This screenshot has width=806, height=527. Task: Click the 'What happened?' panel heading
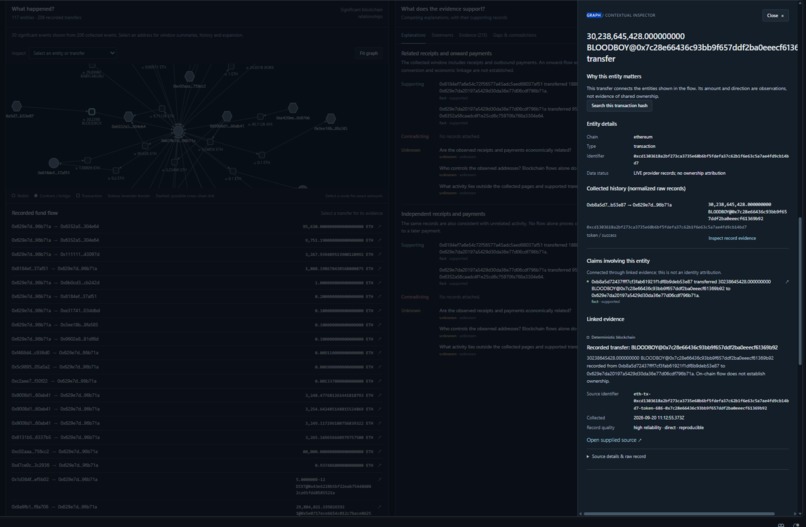tap(33, 9)
